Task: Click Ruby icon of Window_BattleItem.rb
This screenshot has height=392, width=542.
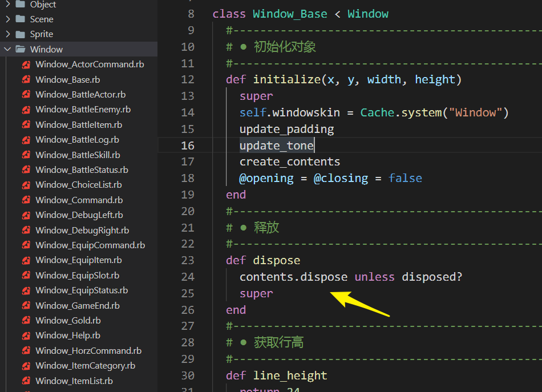Action: coord(26,125)
